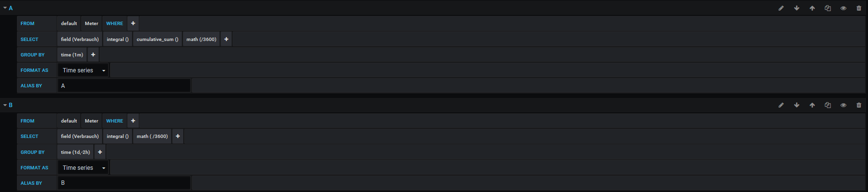Open Format As dropdown in query A
This screenshot has height=192, width=868.
pos(83,70)
